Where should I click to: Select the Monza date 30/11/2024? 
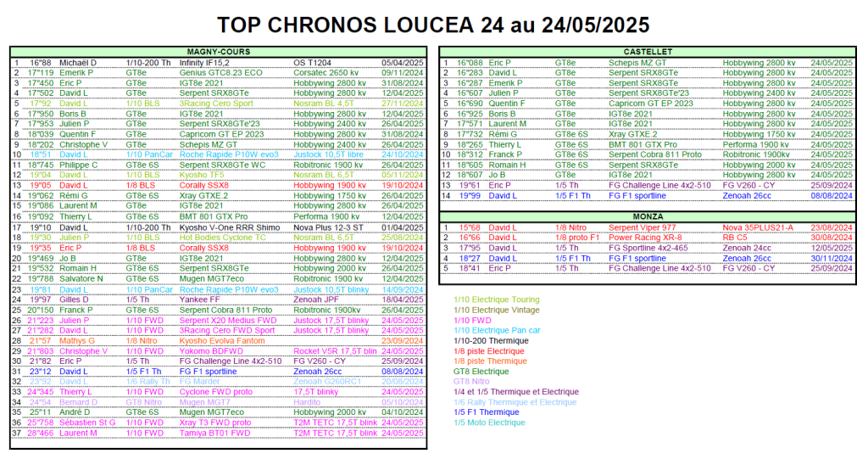[832, 258]
